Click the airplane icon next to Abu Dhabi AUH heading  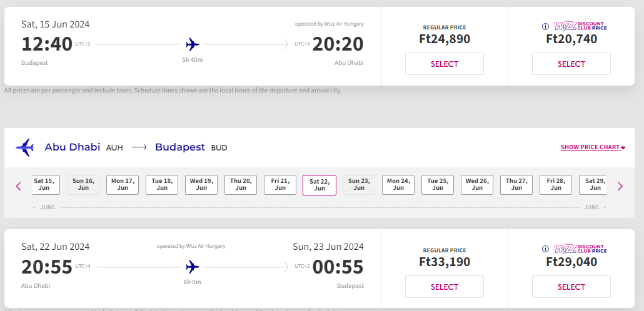click(25, 148)
